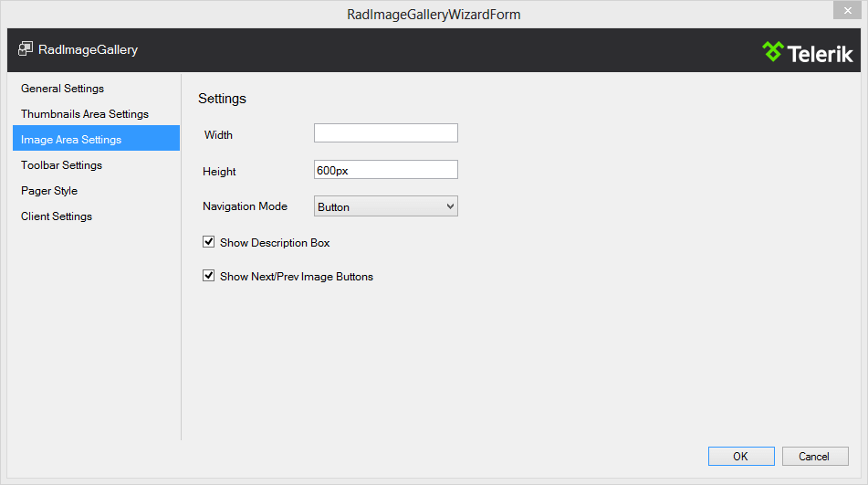868x485 pixels.
Task: Switch to Thumbnails Area Settings
Action: (85, 114)
